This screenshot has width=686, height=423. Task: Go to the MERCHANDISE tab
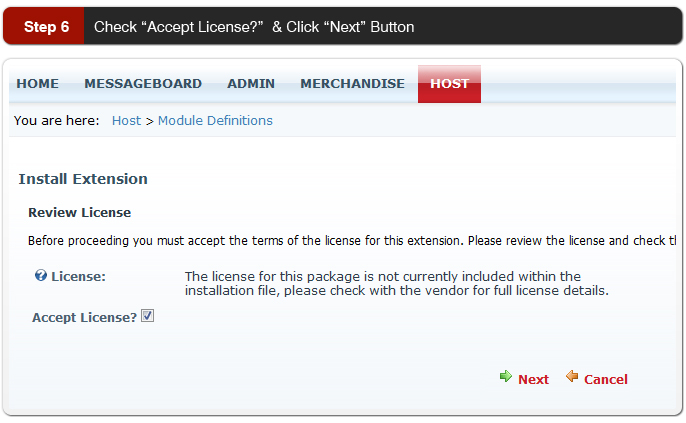point(353,84)
